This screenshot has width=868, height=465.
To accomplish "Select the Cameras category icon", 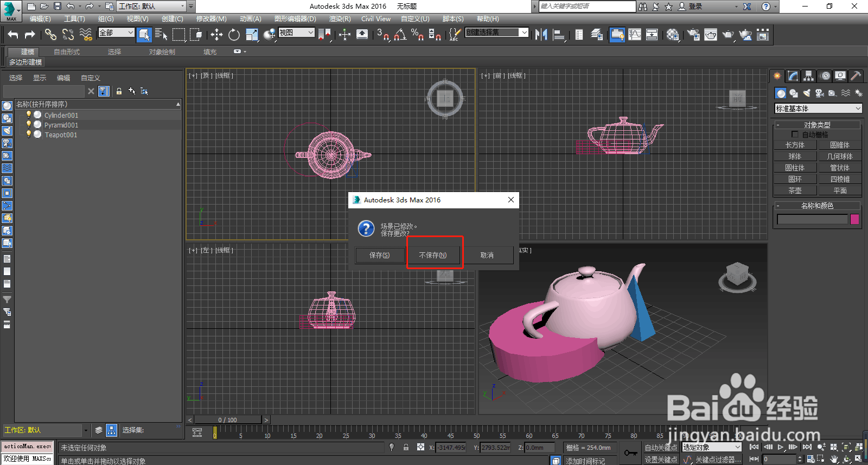I will [x=820, y=93].
